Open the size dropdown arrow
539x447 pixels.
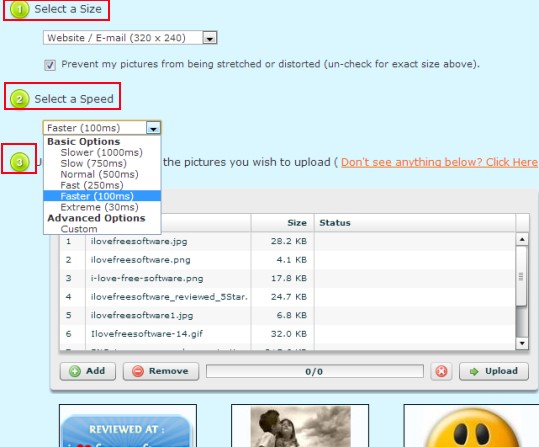[210, 38]
